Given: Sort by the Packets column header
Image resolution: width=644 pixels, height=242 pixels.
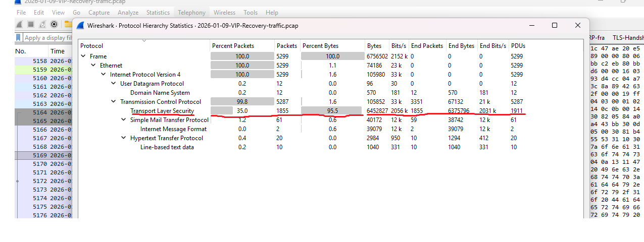Looking at the screenshot, I should pos(287,46).
